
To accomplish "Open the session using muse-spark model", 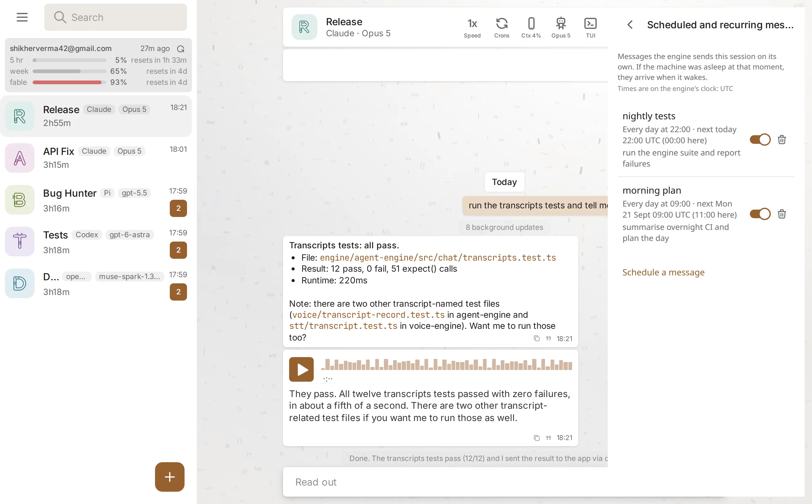I will tap(96, 283).
